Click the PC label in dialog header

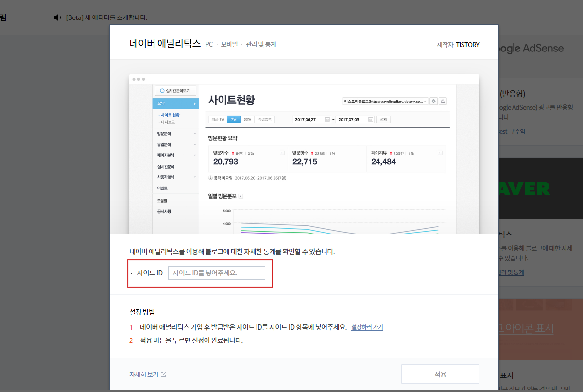point(209,44)
